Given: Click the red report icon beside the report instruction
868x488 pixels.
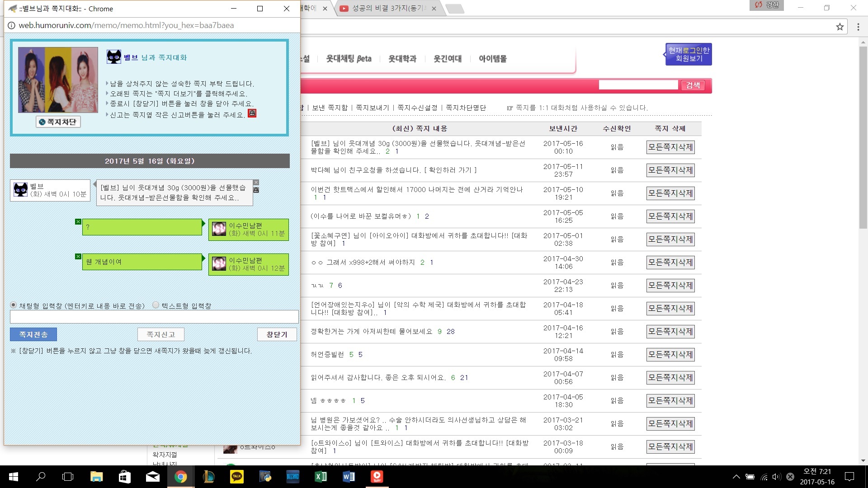Looking at the screenshot, I should click(252, 113).
